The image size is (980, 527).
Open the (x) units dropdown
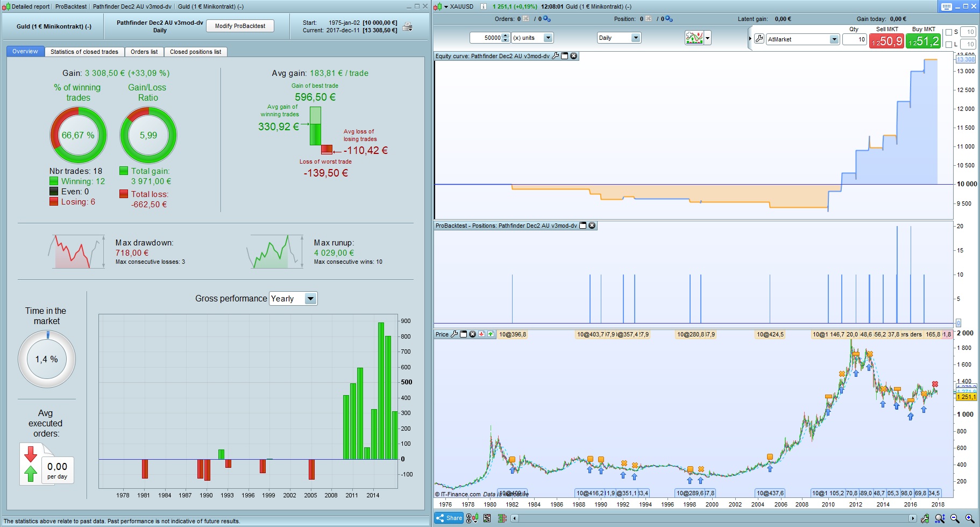pyautogui.click(x=532, y=38)
